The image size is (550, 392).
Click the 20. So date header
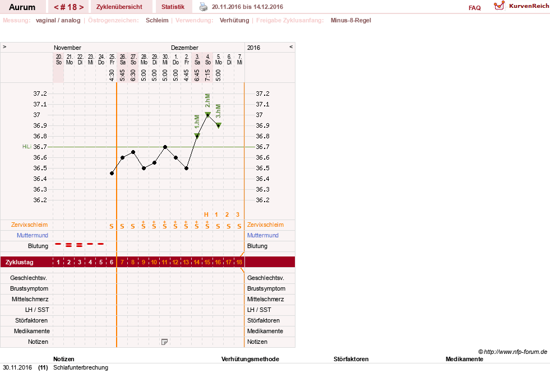[59, 59]
